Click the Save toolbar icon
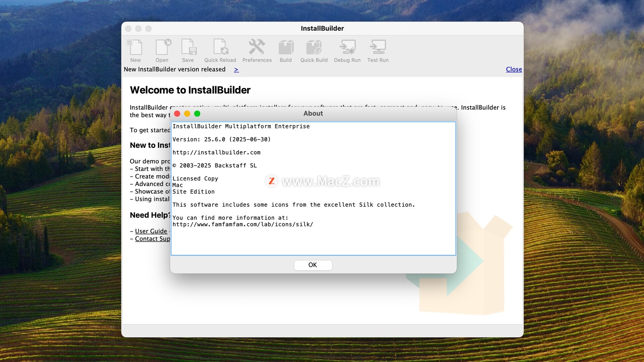 coord(189,47)
